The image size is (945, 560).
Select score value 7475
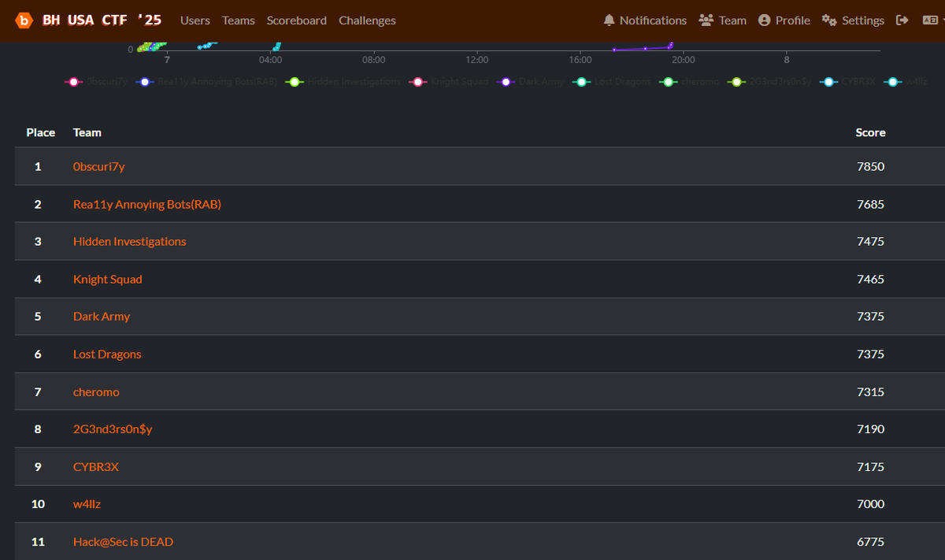click(870, 242)
